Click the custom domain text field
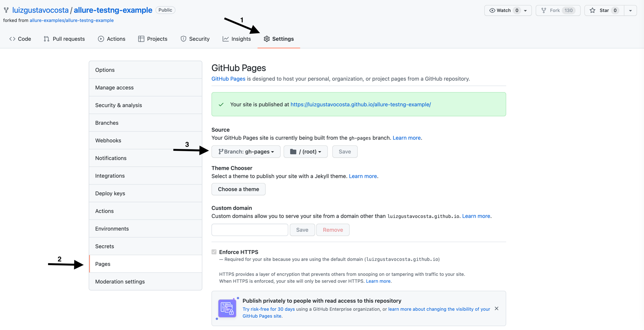 [250, 230]
